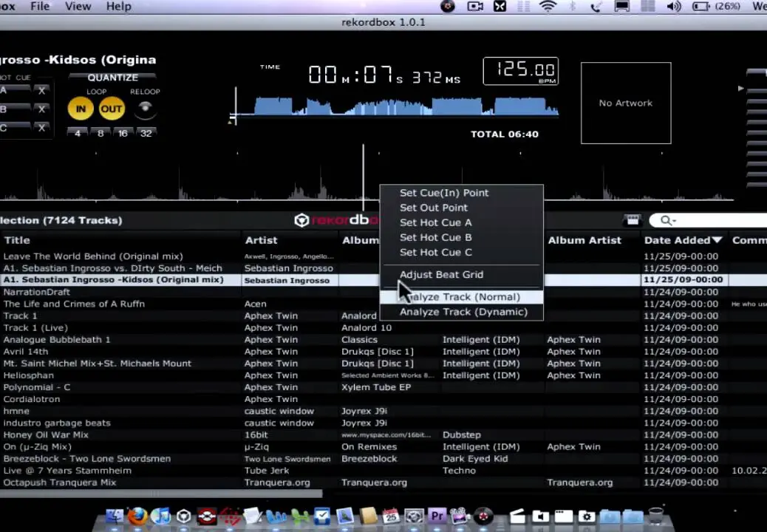Click the camera icon in menu bar
Screen dimensions: 767x532
click(475, 7)
